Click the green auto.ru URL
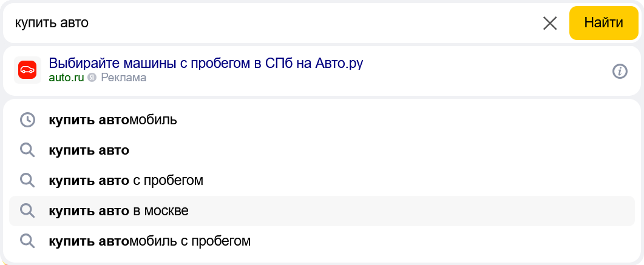Viewport: 644px width, 265px height. click(66, 78)
